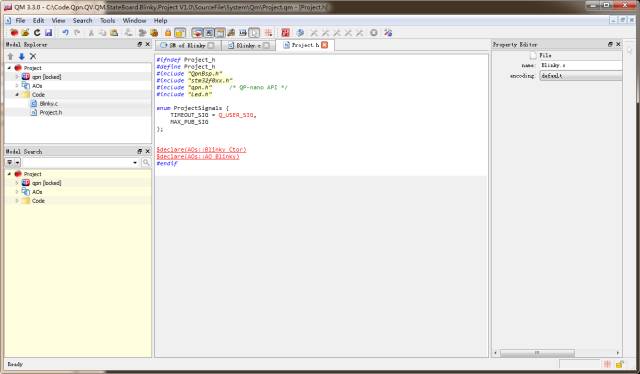Click the magnifier search button in Model Search

point(146,163)
